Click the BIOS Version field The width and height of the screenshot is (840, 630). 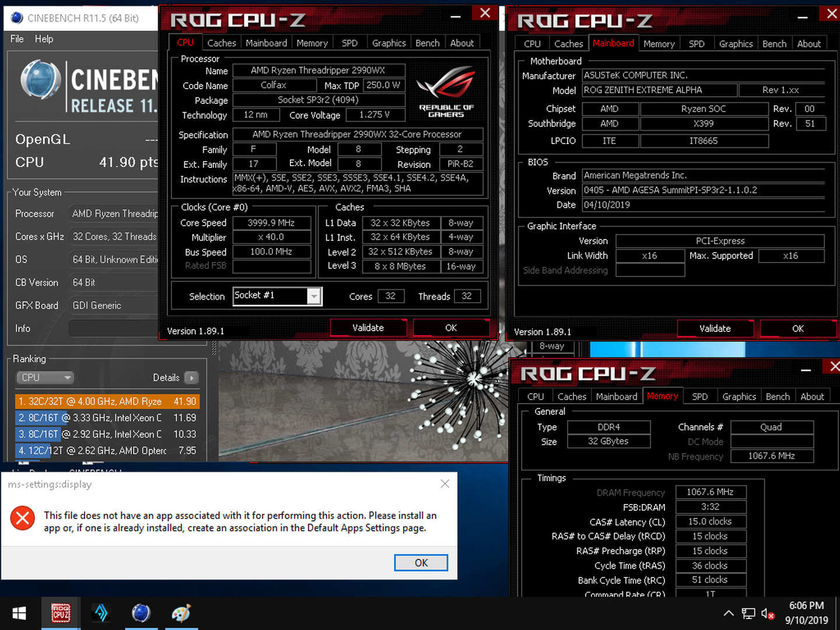(x=703, y=190)
